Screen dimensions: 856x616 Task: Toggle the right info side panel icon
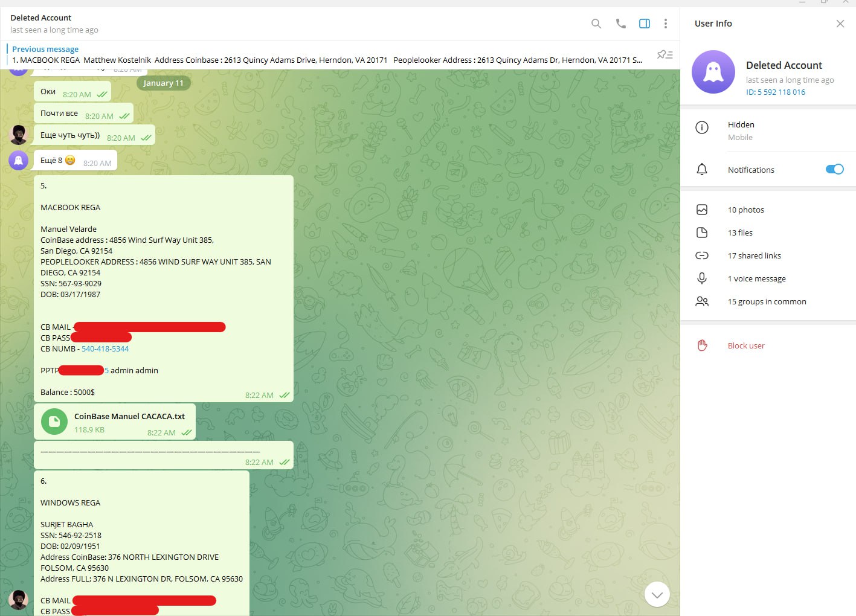[x=645, y=24]
